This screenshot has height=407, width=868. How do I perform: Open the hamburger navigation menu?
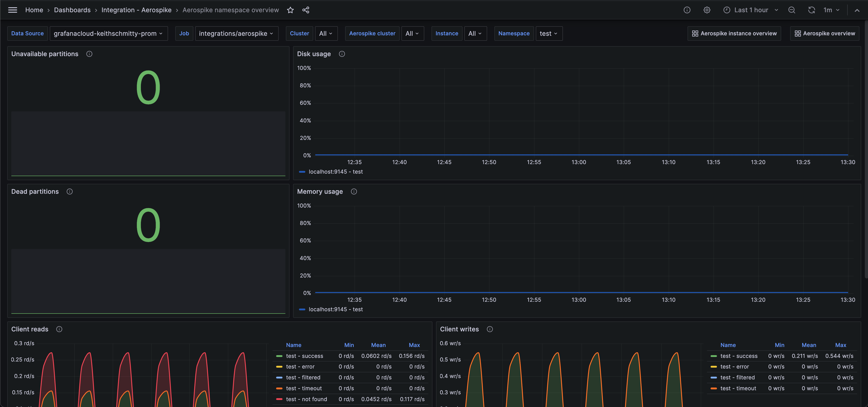point(12,10)
